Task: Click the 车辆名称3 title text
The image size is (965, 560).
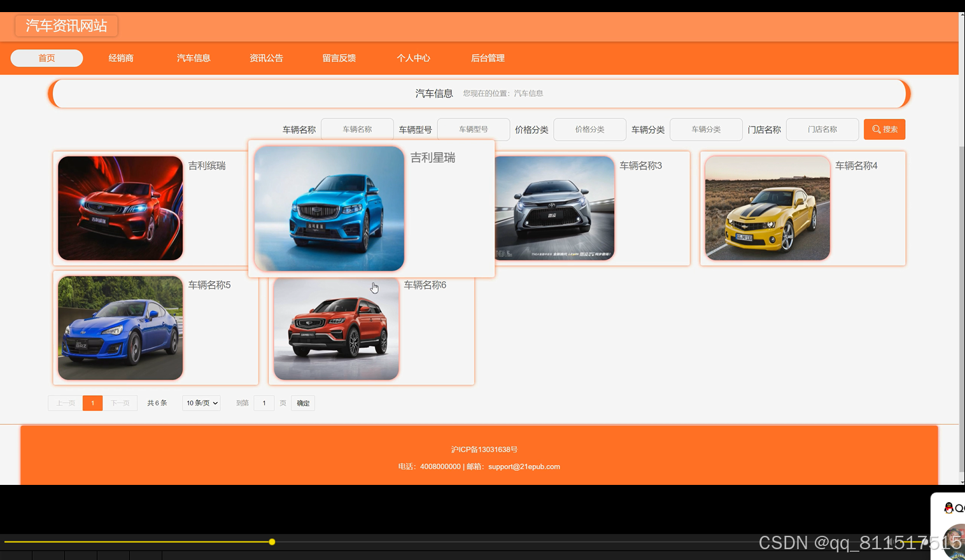Action: point(641,165)
